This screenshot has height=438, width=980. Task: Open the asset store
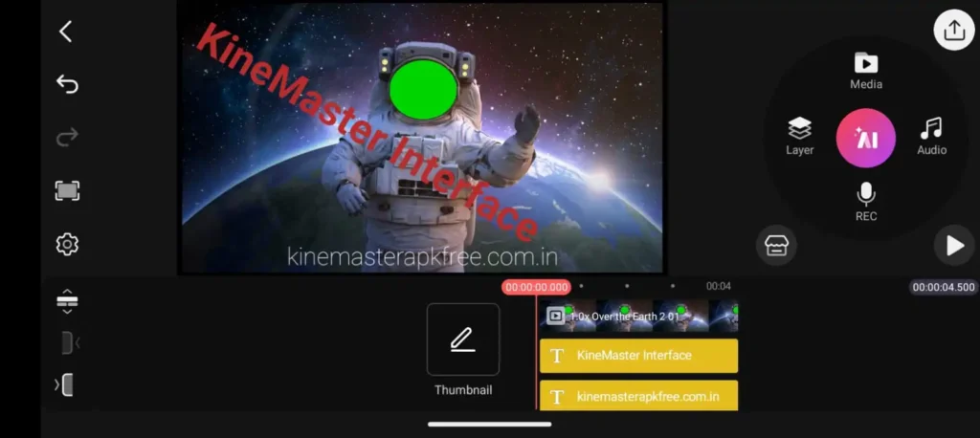[x=776, y=246]
